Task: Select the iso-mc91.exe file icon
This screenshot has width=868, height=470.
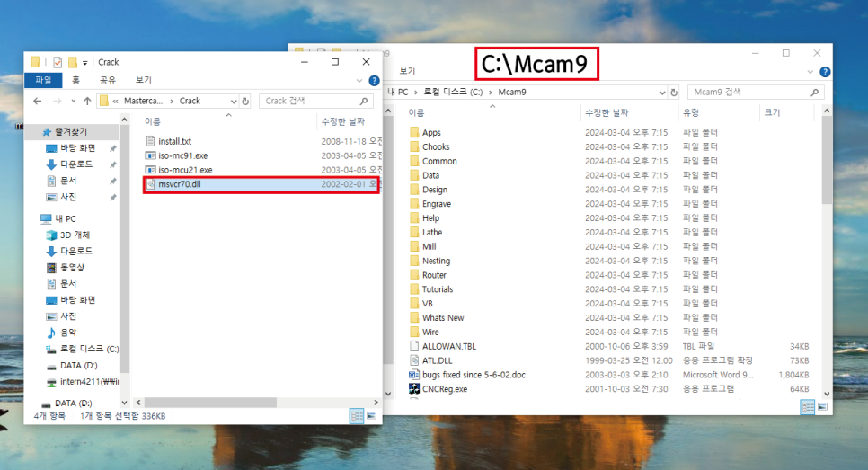Action: pyautogui.click(x=150, y=155)
